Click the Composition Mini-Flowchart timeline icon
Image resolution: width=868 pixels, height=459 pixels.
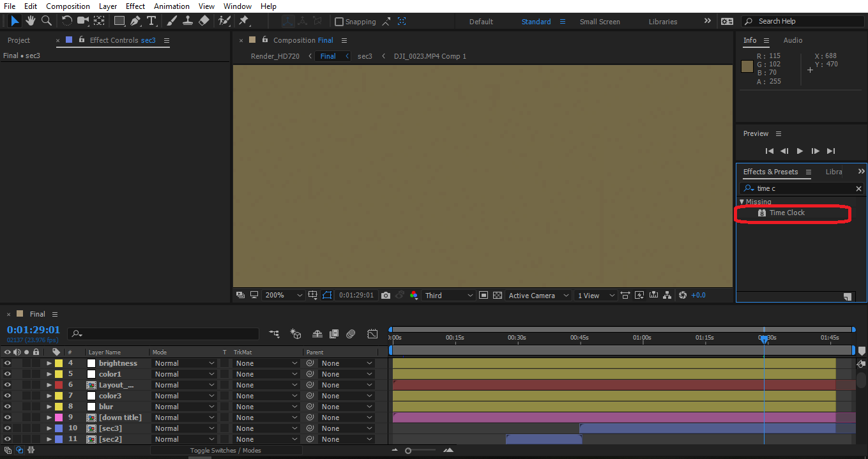274,334
